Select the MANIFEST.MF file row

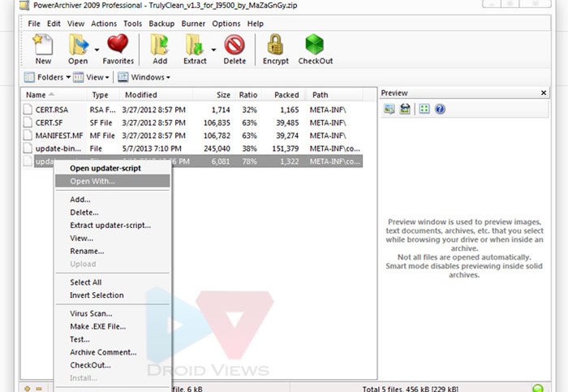(192, 136)
